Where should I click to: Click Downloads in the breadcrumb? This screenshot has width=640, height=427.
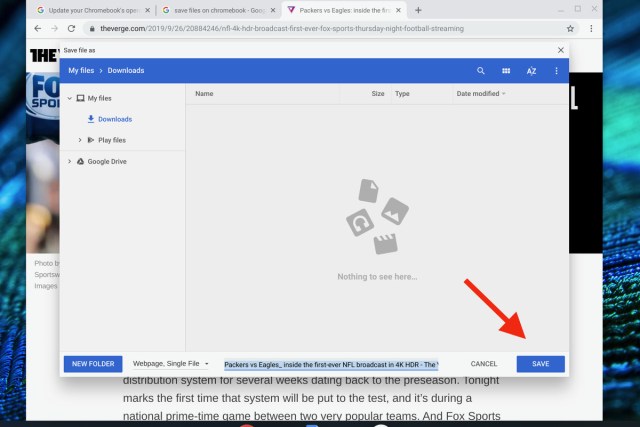126,71
